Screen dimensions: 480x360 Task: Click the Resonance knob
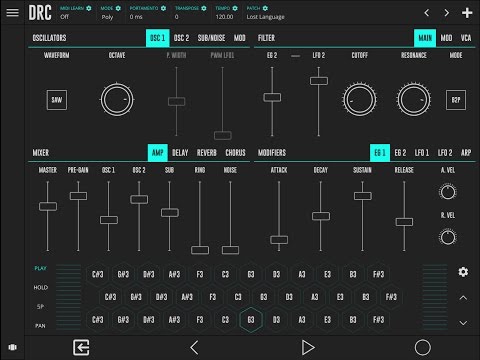tap(414, 100)
